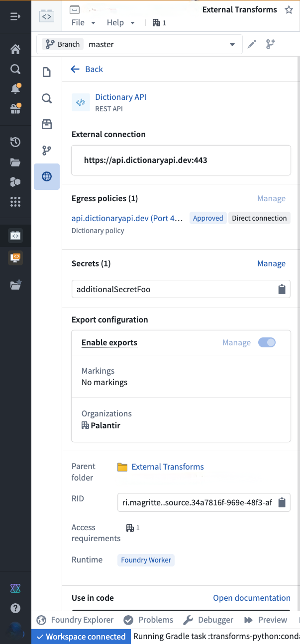The height and width of the screenshot is (644, 300).
Task: Open the Files panel page icon
Action: pos(47,73)
